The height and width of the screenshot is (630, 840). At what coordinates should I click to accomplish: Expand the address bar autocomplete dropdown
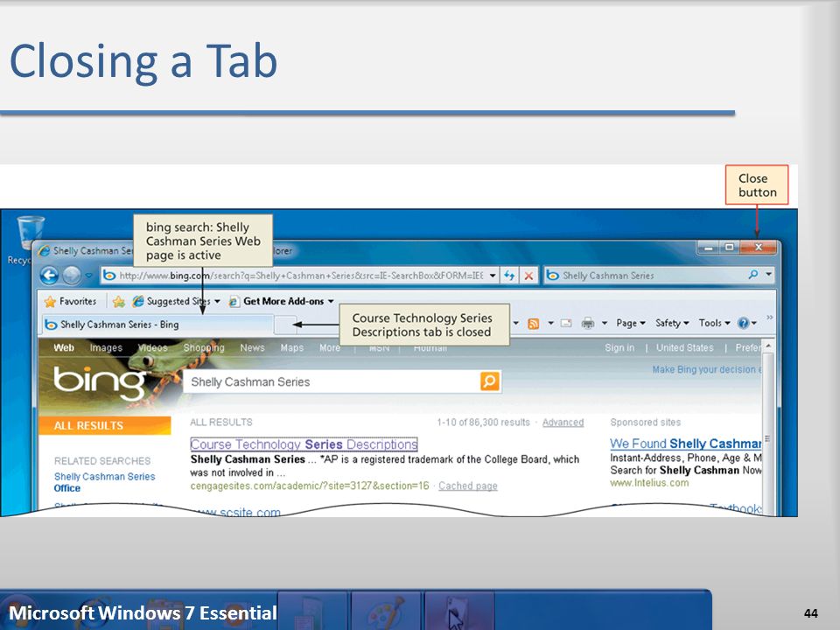pos(493,276)
